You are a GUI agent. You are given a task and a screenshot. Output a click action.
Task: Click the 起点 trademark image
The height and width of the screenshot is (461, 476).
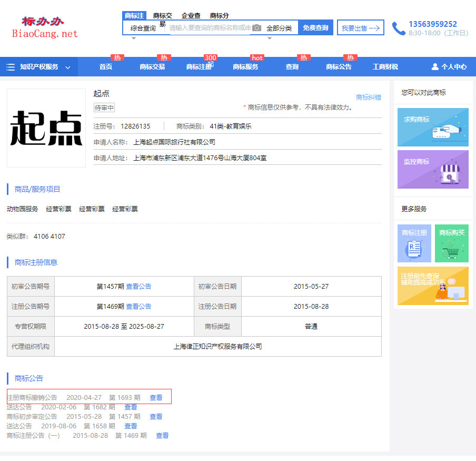46,128
